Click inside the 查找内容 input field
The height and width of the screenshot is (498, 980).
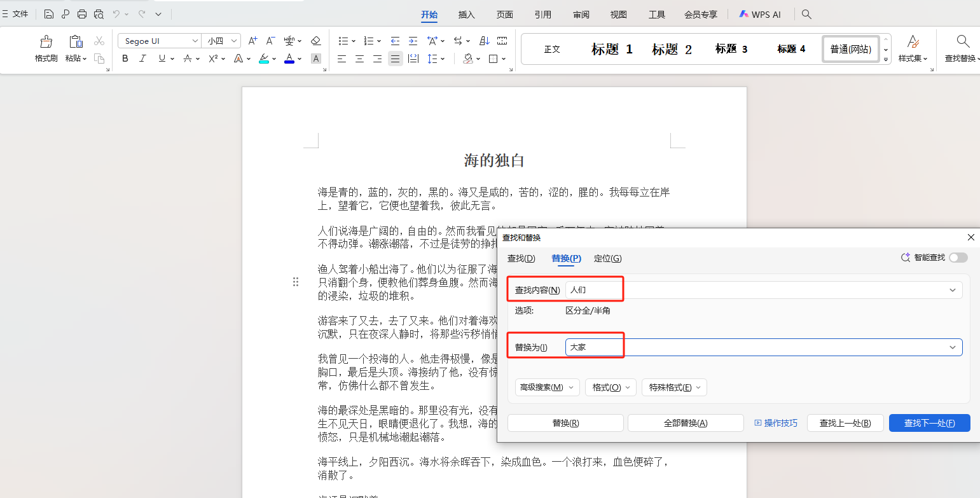[594, 289]
